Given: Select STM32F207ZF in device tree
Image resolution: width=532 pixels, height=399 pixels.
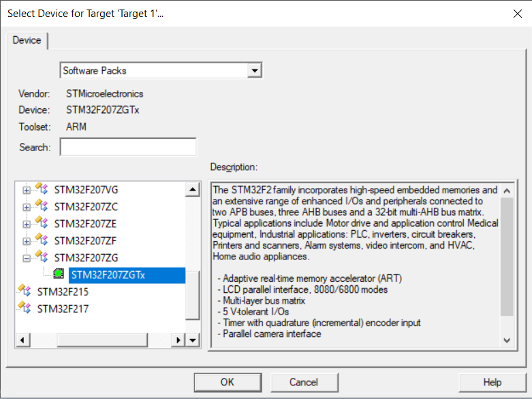Looking at the screenshot, I should 86,240.
